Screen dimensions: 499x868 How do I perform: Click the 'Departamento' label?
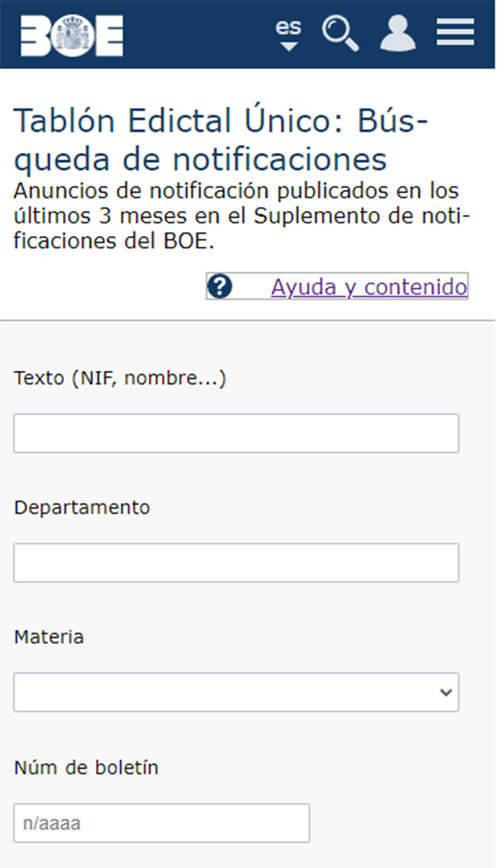coord(82,507)
